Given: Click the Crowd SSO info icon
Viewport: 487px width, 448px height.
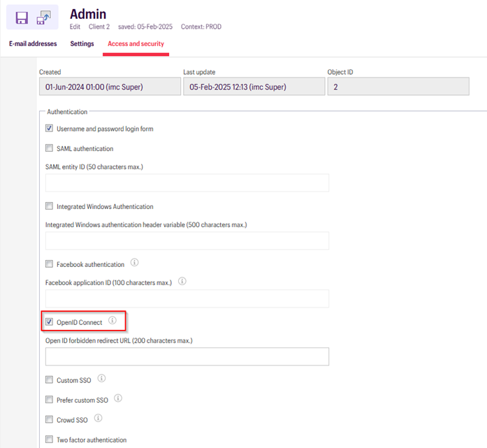Looking at the screenshot, I should [x=97, y=419].
